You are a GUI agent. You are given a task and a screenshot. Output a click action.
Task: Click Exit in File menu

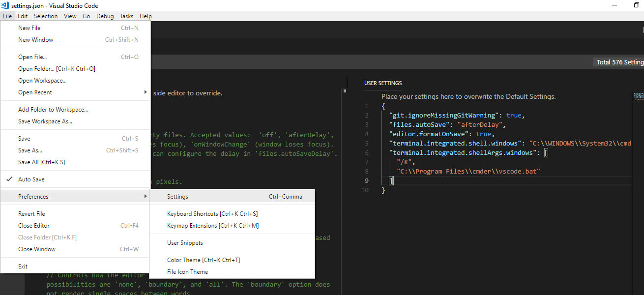75,266
